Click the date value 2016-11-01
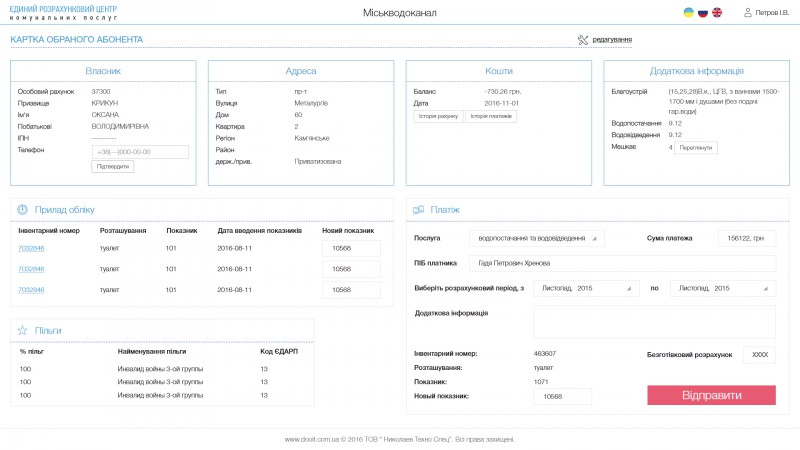This screenshot has width=800, height=450. coord(502,103)
